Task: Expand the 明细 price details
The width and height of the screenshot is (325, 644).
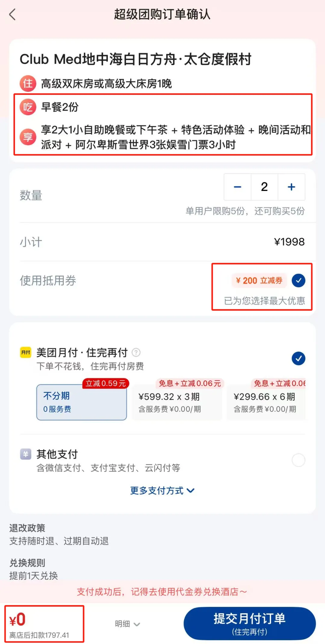Action: [128, 624]
